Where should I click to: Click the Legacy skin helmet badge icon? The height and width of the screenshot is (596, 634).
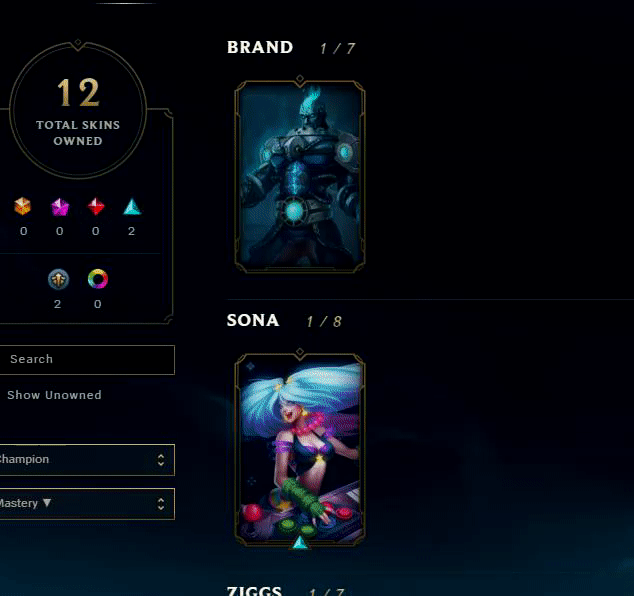[59, 279]
